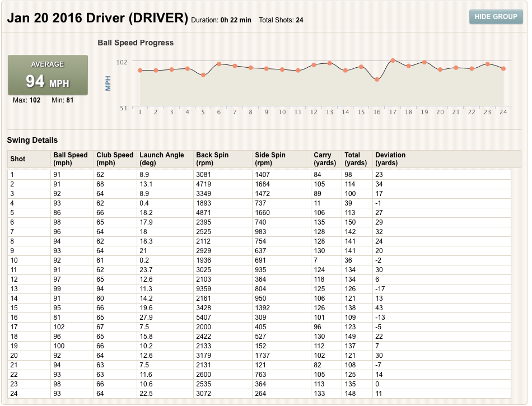The width and height of the screenshot is (532, 406).
Task: Select the row for shot 17
Action: click(x=259, y=327)
